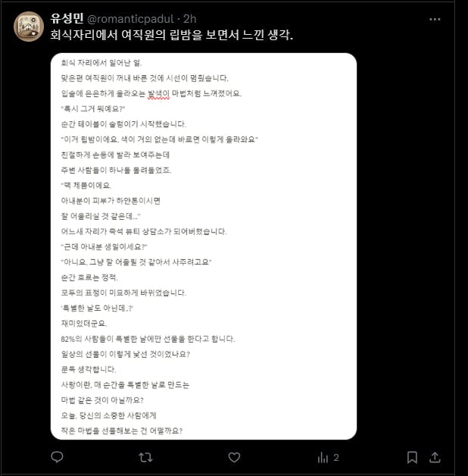This screenshot has height=476, width=468.
Task: Repost this tweet using the retweet icon
Action: 145,457
